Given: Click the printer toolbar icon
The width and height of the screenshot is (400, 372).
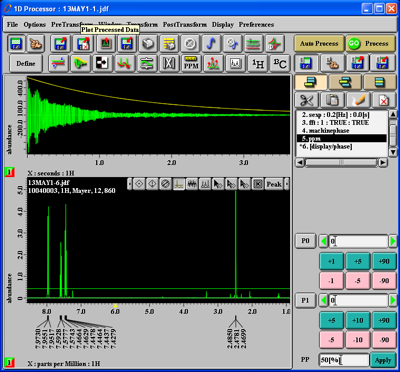Looking at the screenshot, I should click(148, 43).
